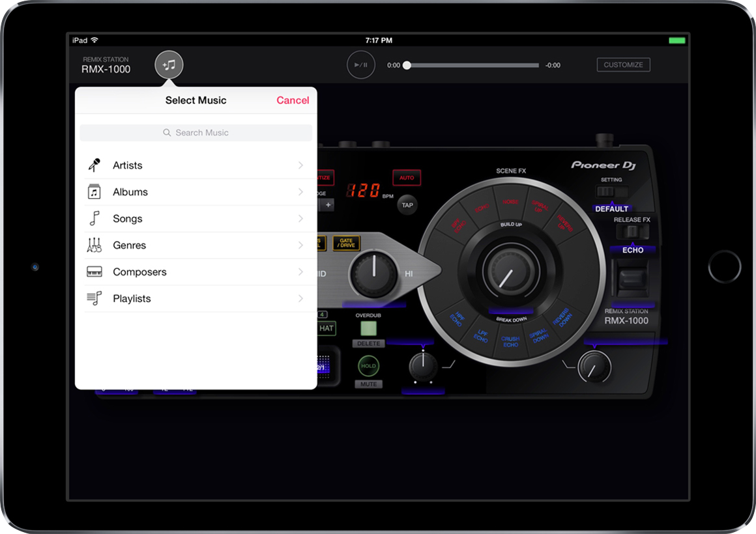Open the Albums category
The image size is (756, 534).
[196, 192]
